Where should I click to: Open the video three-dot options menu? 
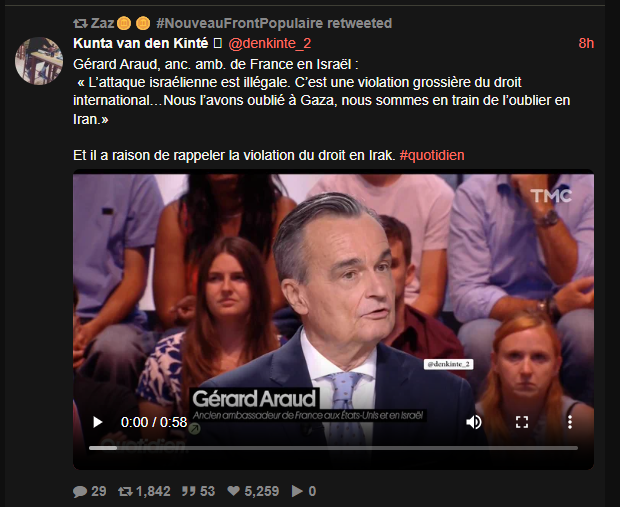point(570,422)
